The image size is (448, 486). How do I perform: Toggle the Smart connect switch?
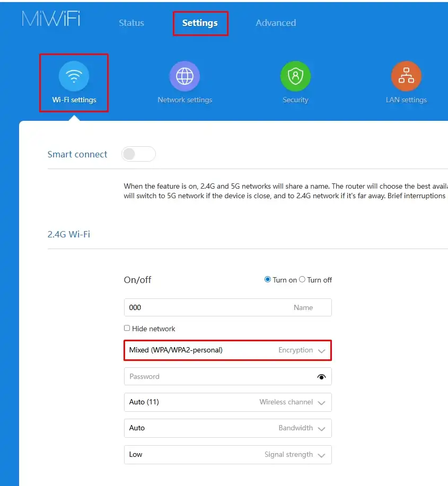coord(138,154)
